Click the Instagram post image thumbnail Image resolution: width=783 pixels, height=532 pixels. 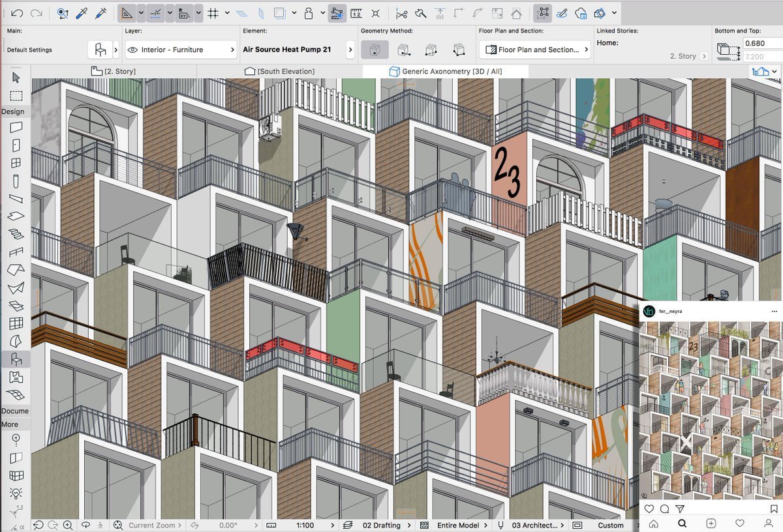point(711,409)
